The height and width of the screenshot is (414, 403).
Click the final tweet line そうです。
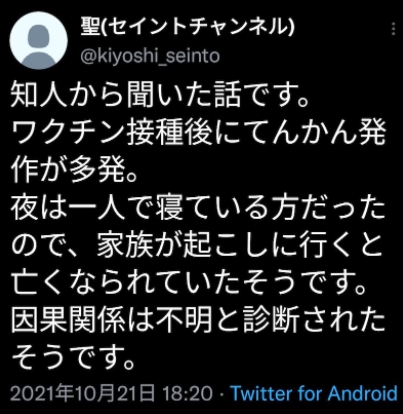pyautogui.click(x=74, y=358)
